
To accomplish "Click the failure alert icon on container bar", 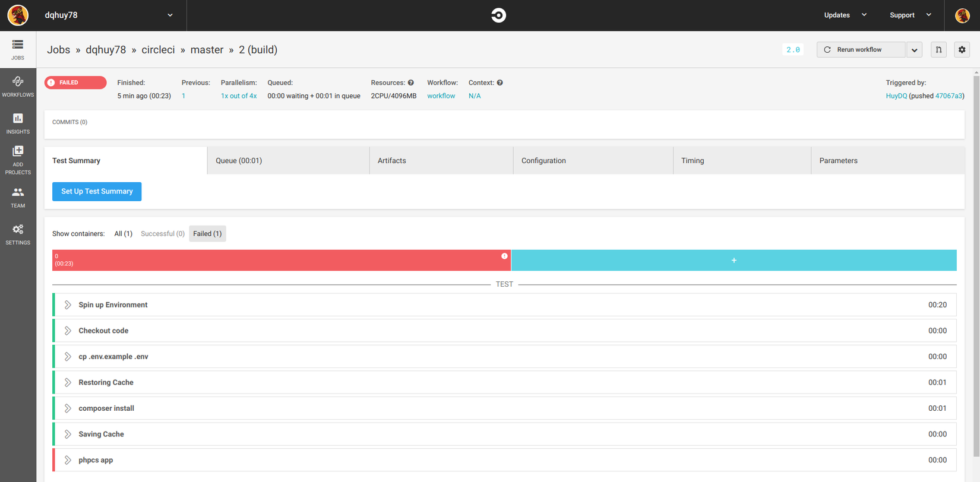I will coord(504,256).
